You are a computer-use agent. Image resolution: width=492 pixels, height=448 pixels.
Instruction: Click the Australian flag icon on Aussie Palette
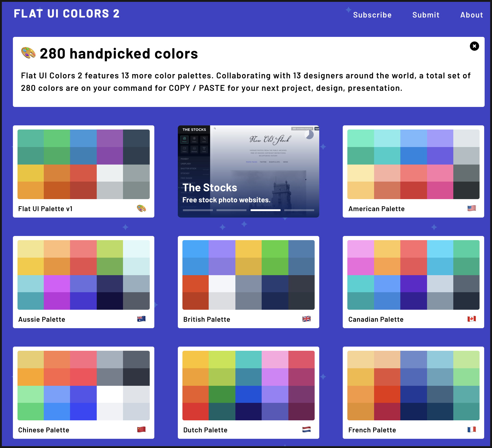coord(142,319)
